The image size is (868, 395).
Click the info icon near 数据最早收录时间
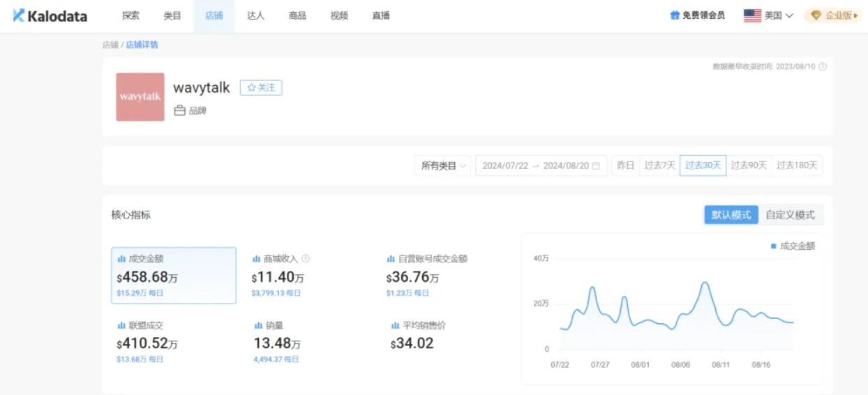coord(823,67)
